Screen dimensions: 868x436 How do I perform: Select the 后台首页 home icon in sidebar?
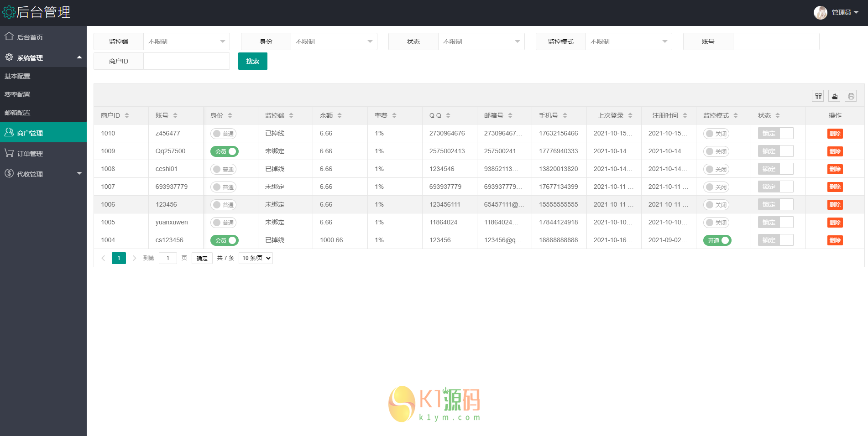(9, 37)
